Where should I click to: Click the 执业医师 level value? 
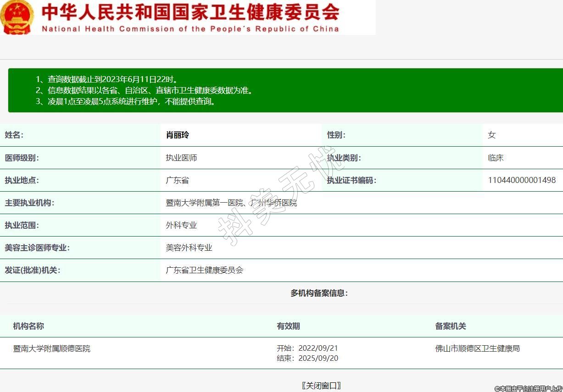point(181,158)
